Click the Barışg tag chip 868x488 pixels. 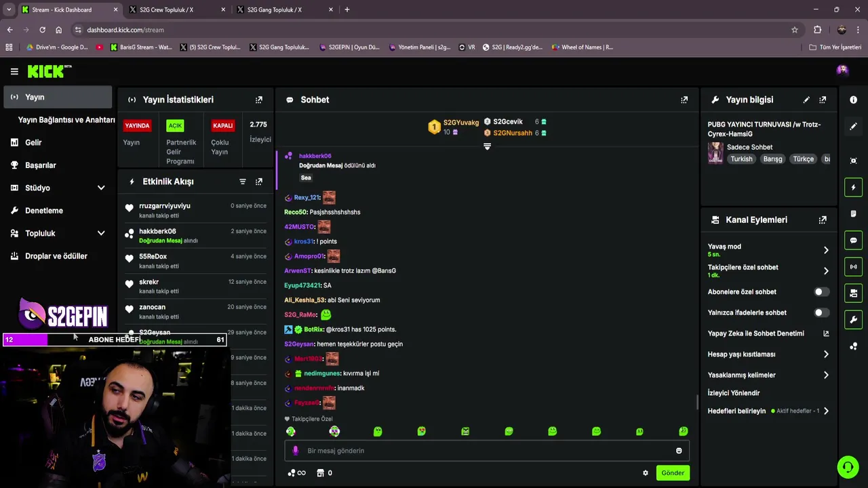[772, 159]
